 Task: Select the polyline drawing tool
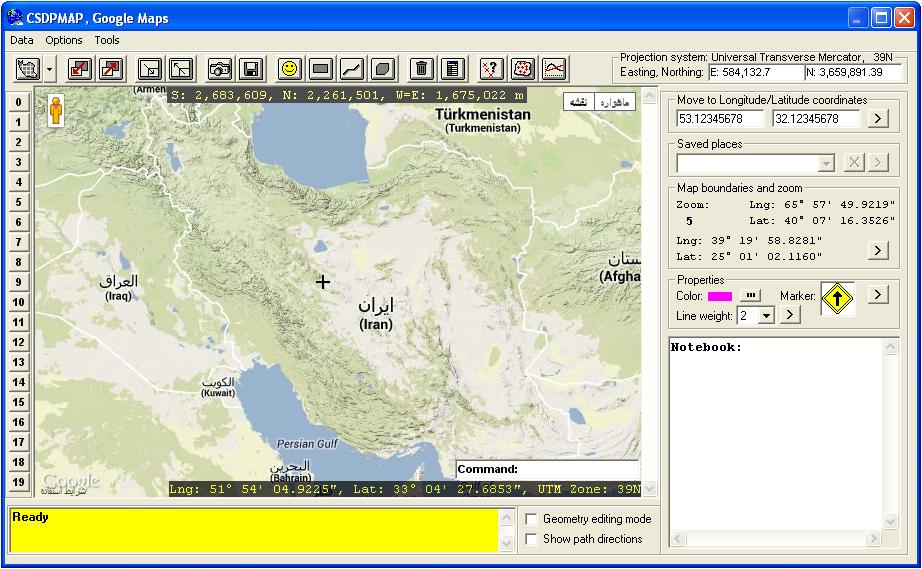tap(352, 69)
